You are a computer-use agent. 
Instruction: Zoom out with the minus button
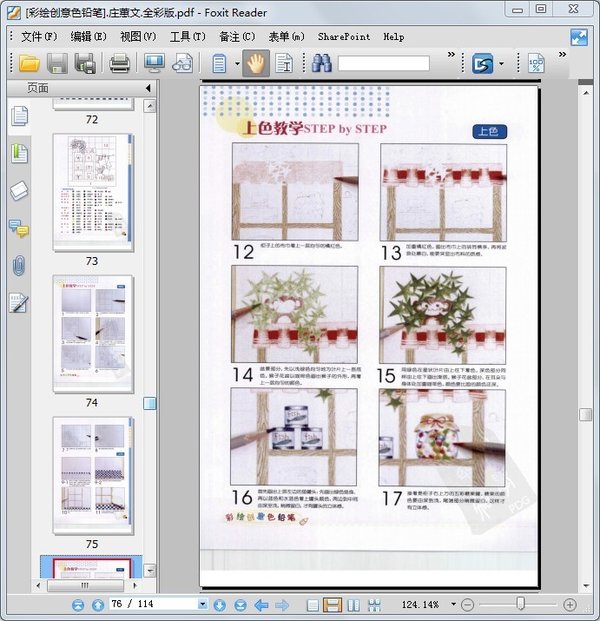(468, 605)
